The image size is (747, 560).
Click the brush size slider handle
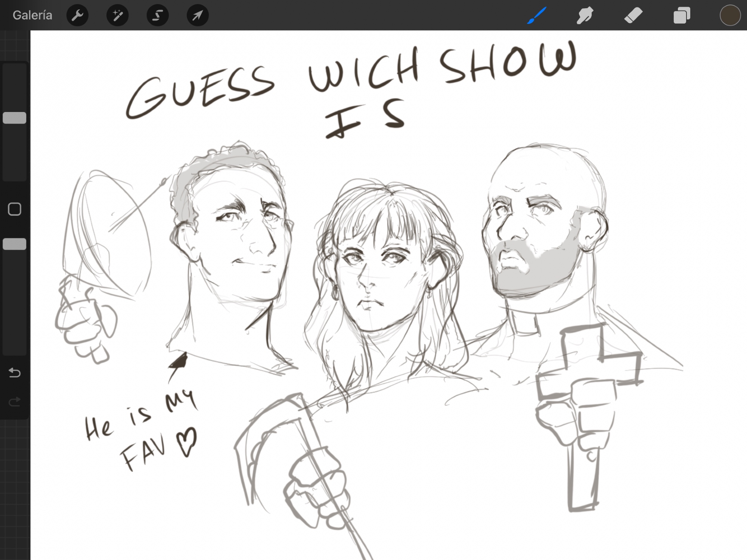tap(15, 118)
